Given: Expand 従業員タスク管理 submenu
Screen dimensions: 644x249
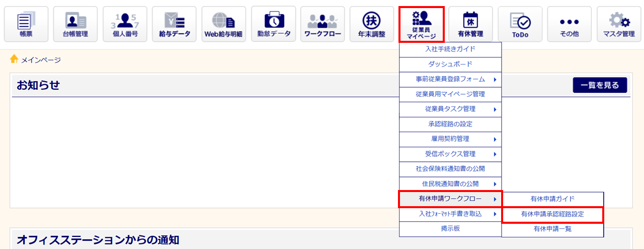Looking at the screenshot, I should (450, 109).
